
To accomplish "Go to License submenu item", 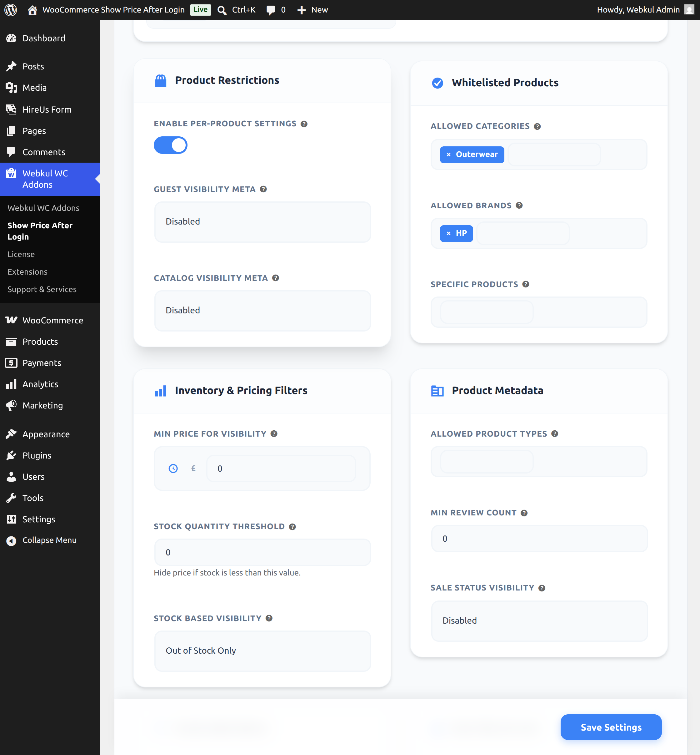I will pos(21,254).
